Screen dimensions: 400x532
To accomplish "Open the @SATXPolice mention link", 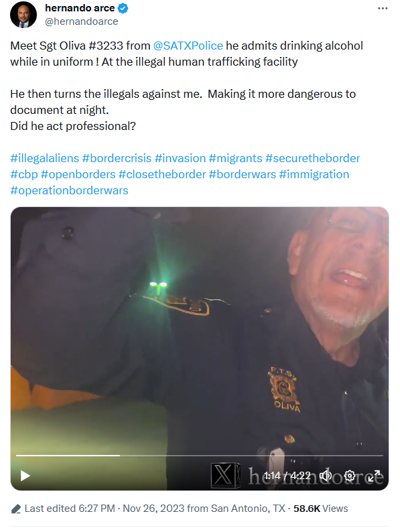I will (x=188, y=46).
